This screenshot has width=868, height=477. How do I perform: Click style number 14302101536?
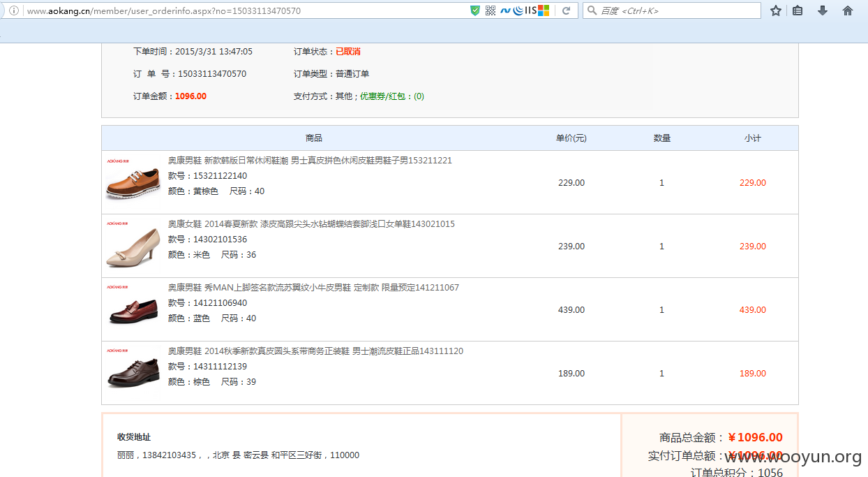point(220,240)
